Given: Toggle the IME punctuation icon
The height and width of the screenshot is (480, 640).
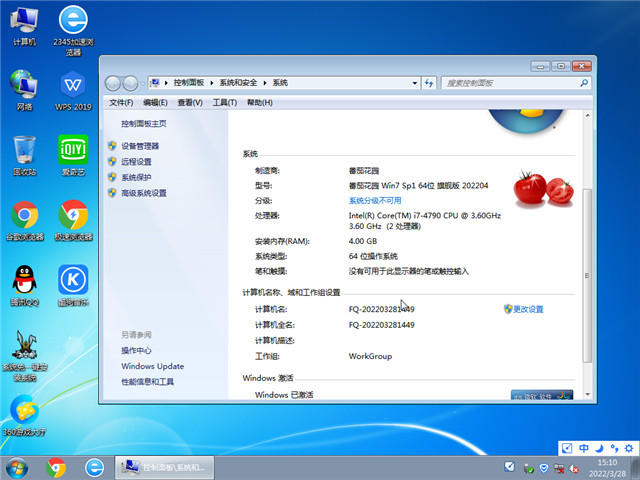Looking at the screenshot, I should (x=614, y=448).
